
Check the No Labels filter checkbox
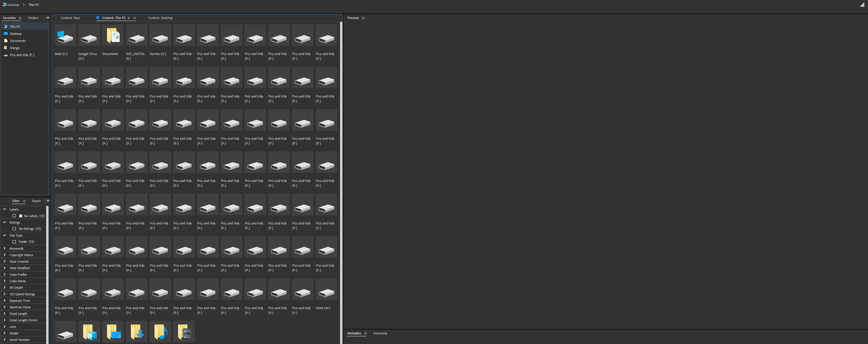[14, 216]
